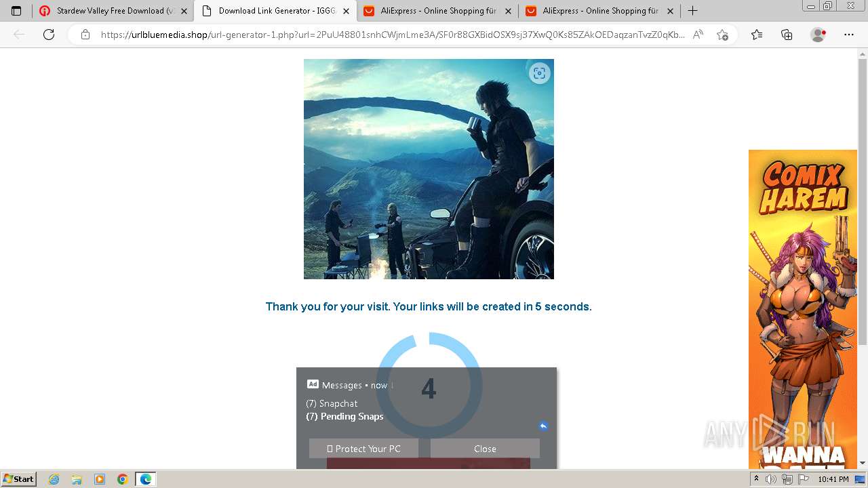Click the thank you for your visit message

pos(429,306)
